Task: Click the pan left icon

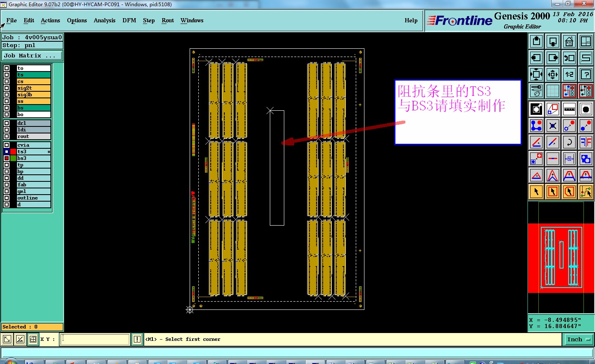Action: point(536,58)
